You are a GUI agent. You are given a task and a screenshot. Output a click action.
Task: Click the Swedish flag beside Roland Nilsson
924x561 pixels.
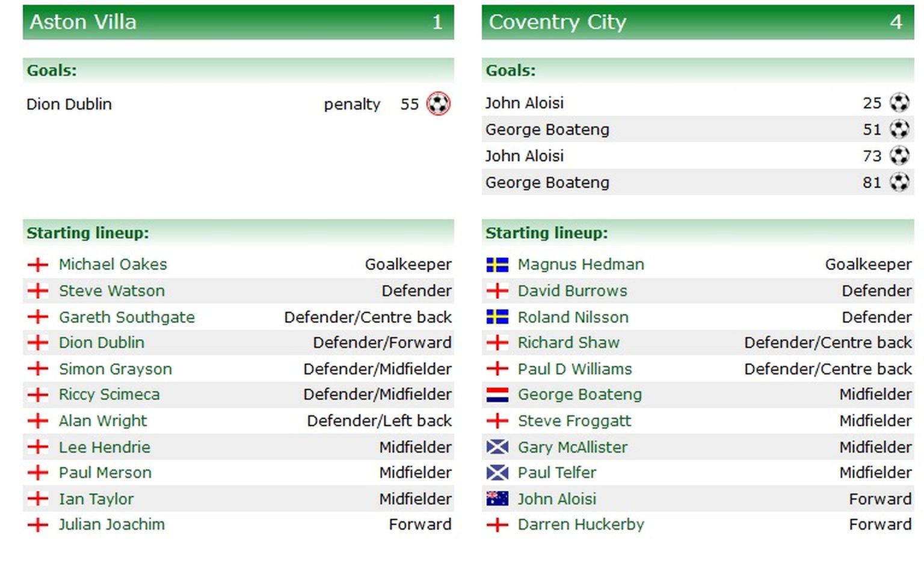[x=497, y=317]
